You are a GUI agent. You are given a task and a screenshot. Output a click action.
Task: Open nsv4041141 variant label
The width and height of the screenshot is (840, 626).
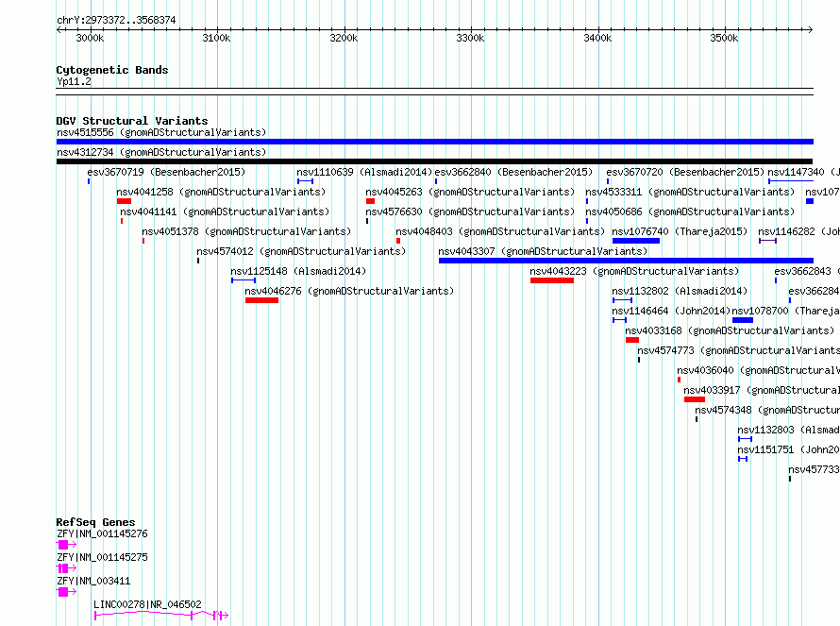[225, 211]
